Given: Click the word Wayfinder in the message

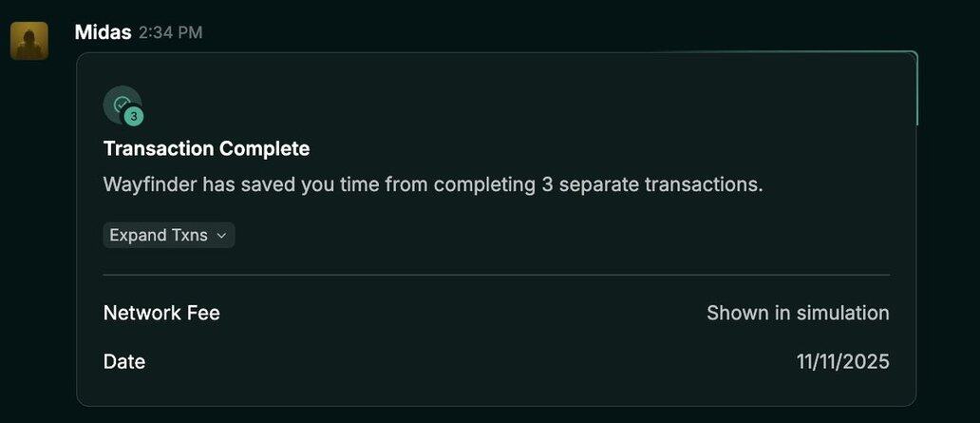Looking at the screenshot, I should pos(149,184).
